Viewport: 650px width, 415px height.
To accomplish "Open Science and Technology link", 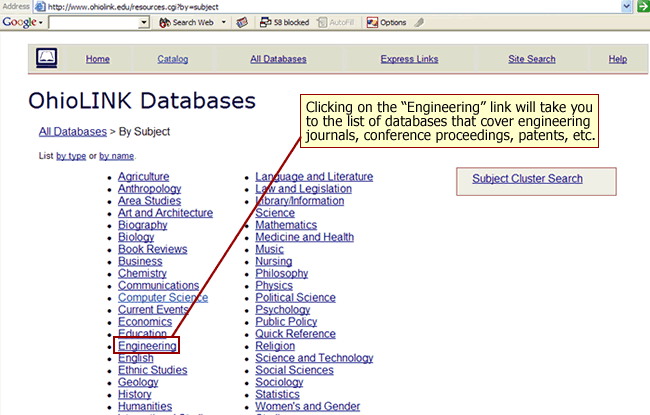I will 314,358.
